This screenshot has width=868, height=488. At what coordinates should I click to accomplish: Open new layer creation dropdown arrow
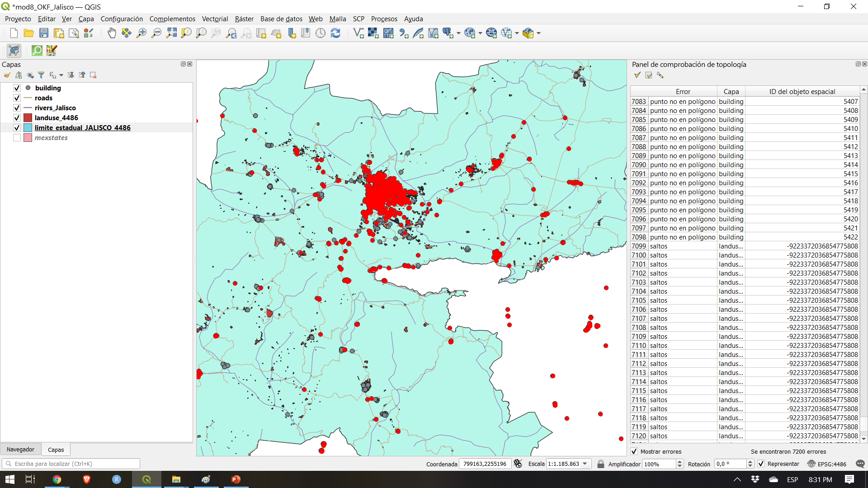pos(538,33)
